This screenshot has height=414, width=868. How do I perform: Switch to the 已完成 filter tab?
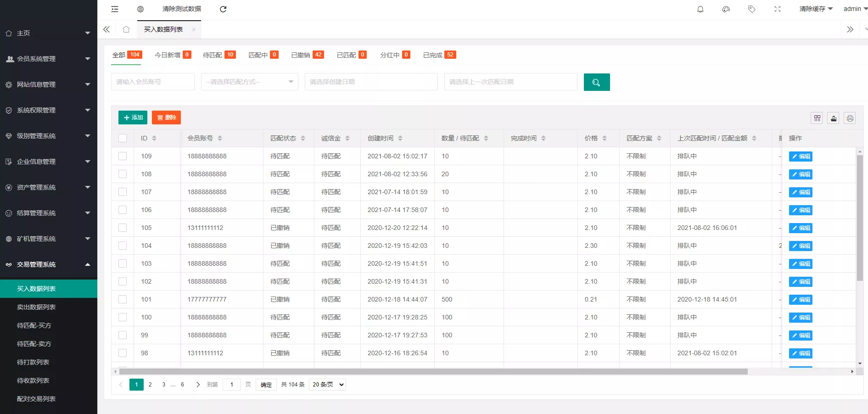tap(439, 55)
